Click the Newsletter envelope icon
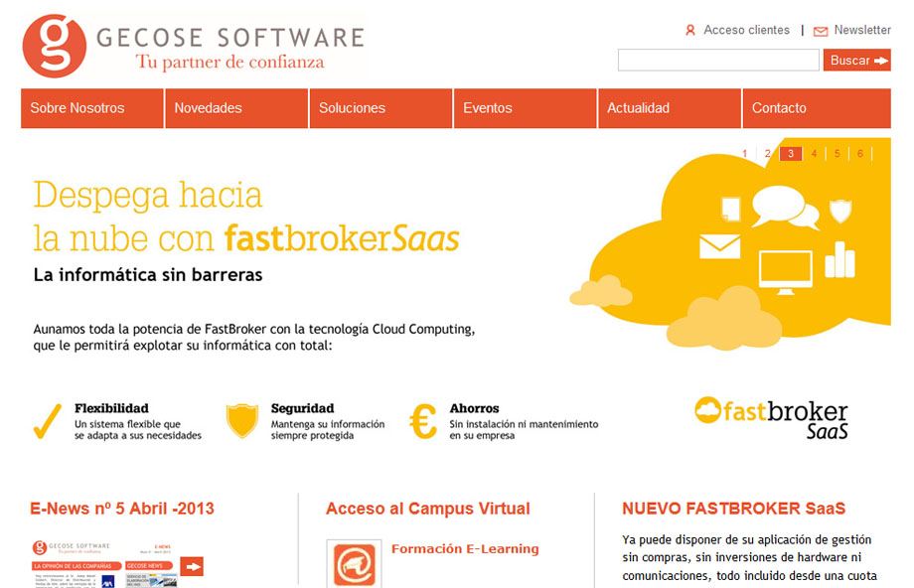The width and height of the screenshot is (914, 588). coord(821,32)
